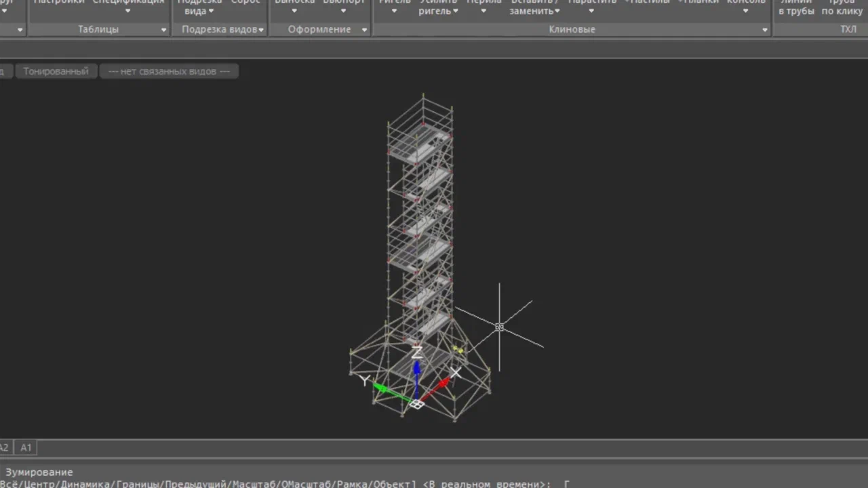
Task: Open the Усилить ригель dropdown
Action: tap(438, 7)
